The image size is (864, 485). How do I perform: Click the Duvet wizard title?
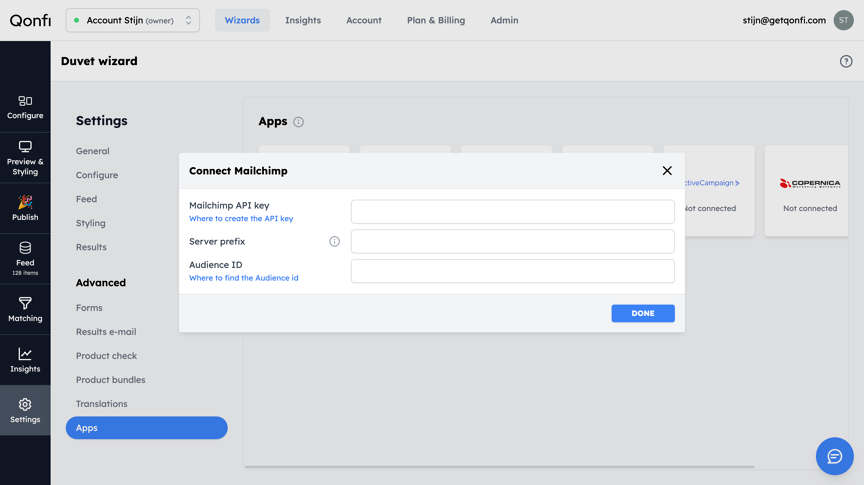pyautogui.click(x=99, y=61)
